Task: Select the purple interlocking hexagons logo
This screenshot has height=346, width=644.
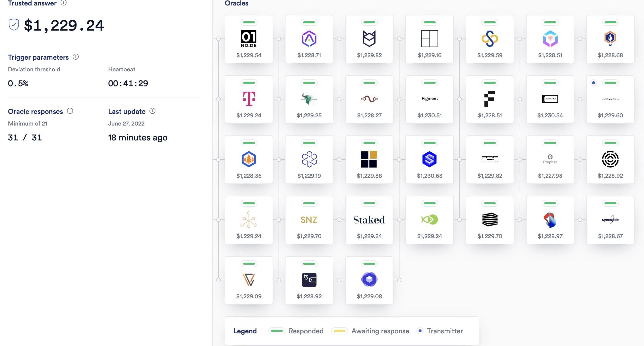Action: 309,159
